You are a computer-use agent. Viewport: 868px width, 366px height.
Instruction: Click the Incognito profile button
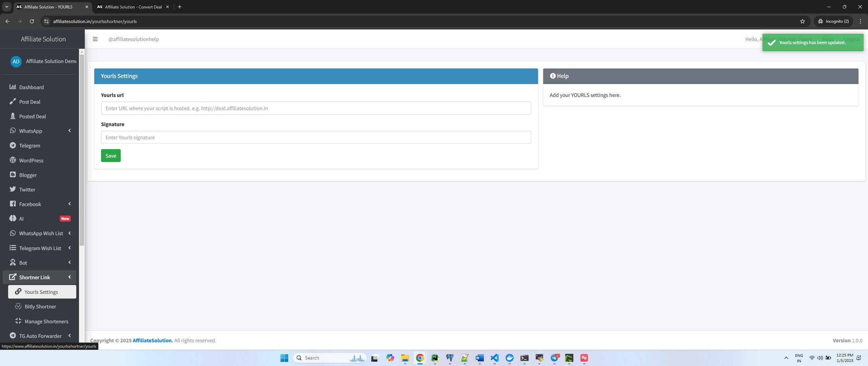[833, 21]
